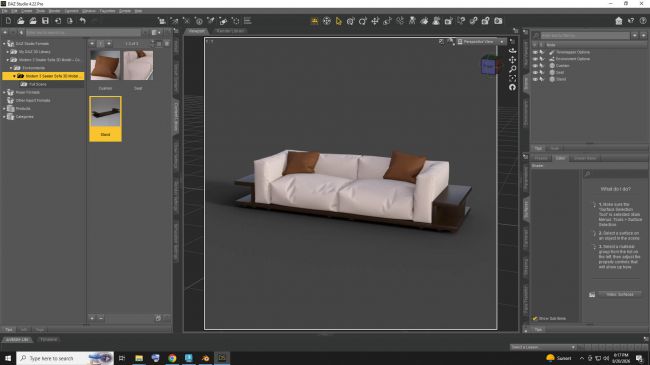The height and width of the screenshot is (365, 650).
Task: Click the viewport Orbit control icon
Action: (513, 51)
